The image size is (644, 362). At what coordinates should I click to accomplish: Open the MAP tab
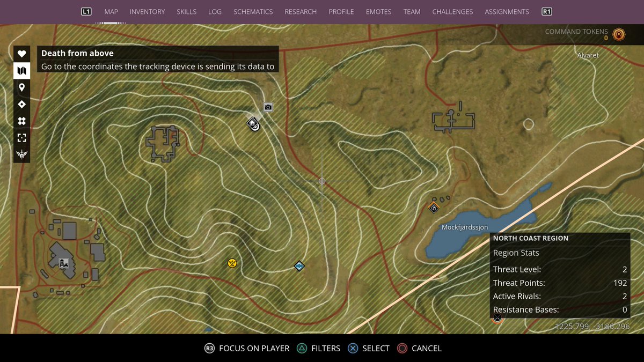[x=111, y=11]
